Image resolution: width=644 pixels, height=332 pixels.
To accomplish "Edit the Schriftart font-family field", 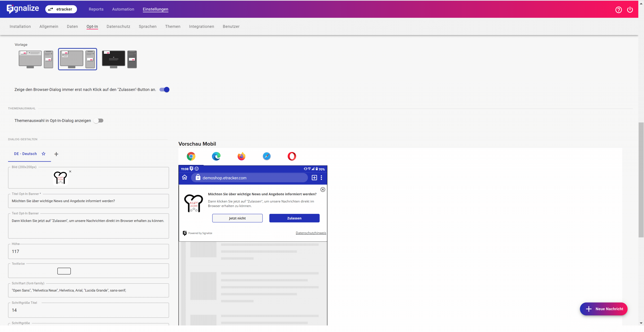I will (89, 290).
